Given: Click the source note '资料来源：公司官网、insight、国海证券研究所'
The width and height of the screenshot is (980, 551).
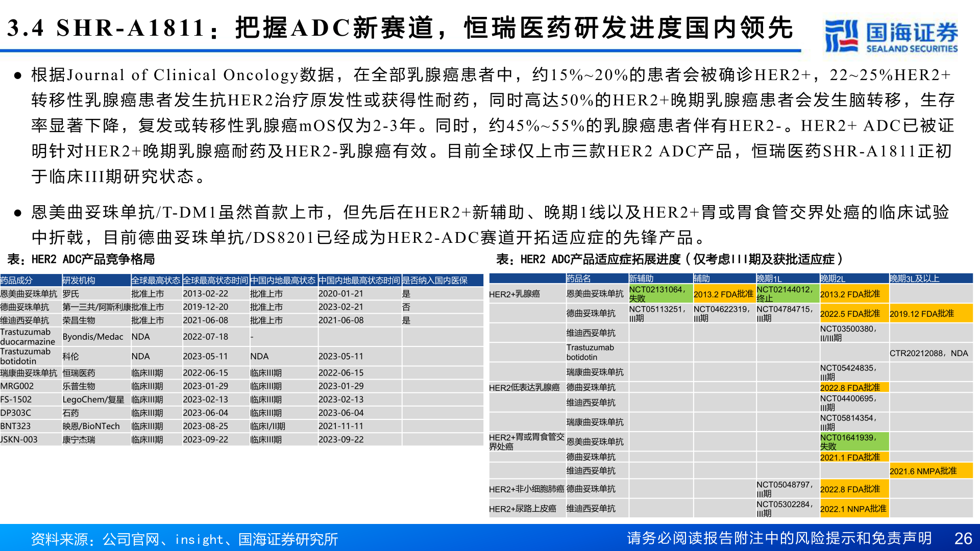Looking at the screenshot, I should [x=184, y=539].
